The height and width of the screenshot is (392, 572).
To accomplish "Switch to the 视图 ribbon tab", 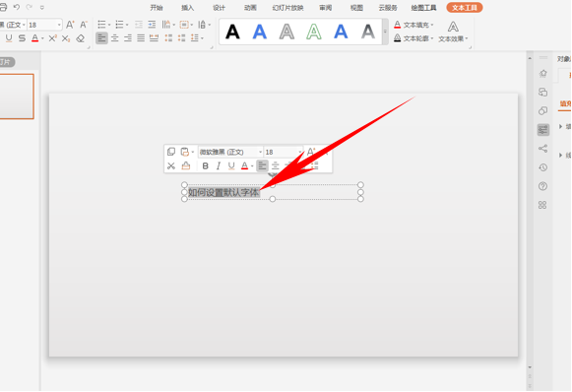I will point(356,8).
